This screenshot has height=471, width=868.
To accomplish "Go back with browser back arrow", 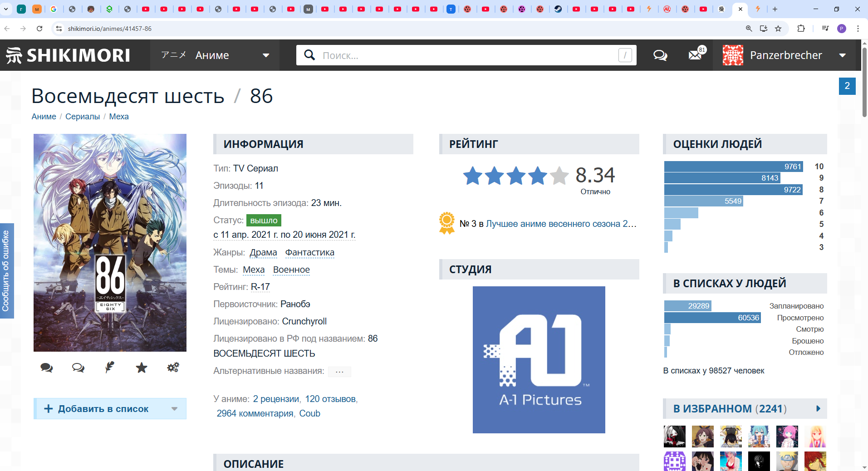I will tap(7, 29).
